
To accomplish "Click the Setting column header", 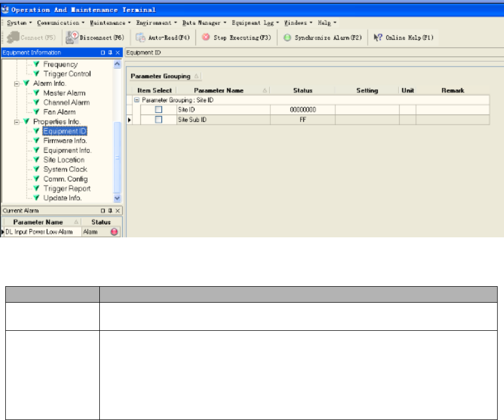I will coord(367,91).
